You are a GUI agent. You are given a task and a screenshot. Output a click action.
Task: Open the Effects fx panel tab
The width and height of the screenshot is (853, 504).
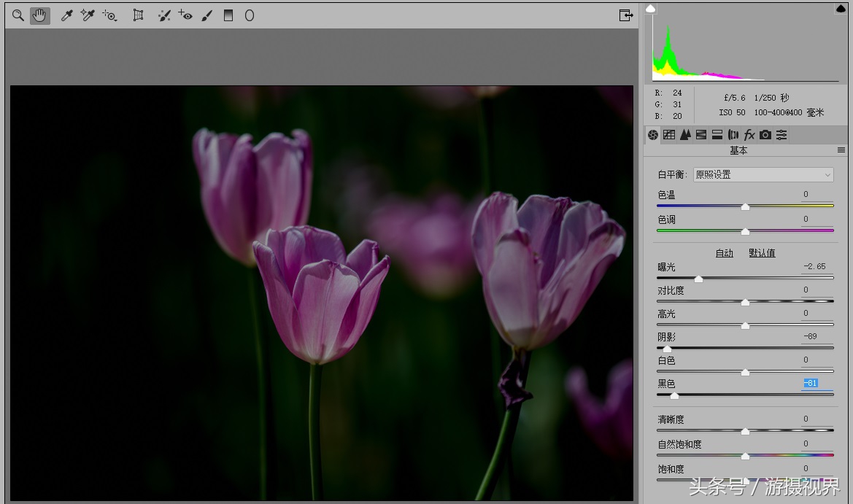point(749,135)
